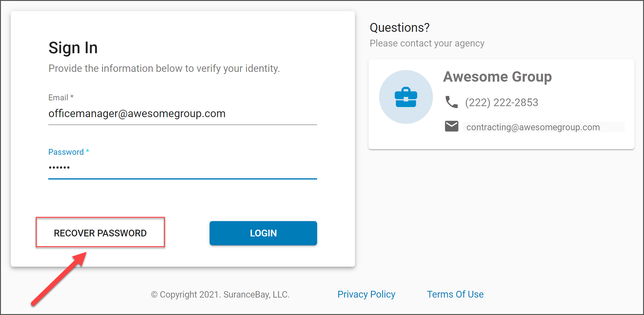Click the Awesome Group agency name
This screenshot has width=644, height=315.
tap(497, 76)
